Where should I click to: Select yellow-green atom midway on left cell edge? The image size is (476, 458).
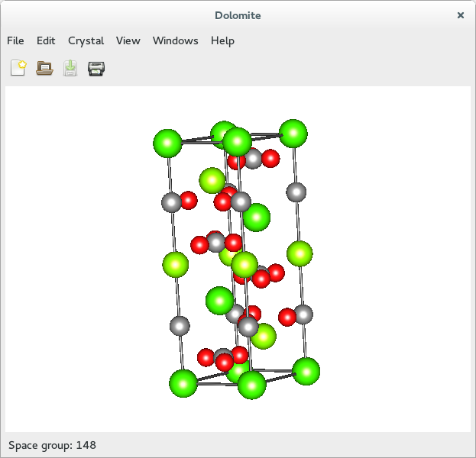tap(176, 265)
